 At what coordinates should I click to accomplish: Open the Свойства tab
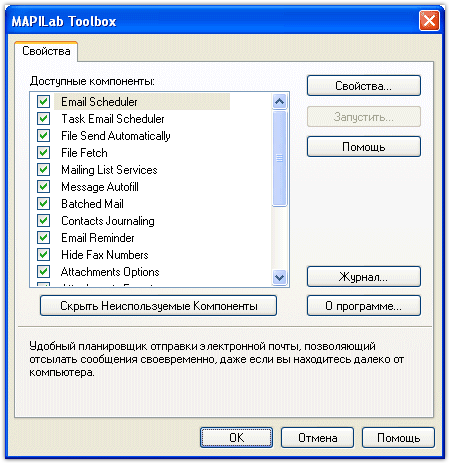[x=46, y=51]
